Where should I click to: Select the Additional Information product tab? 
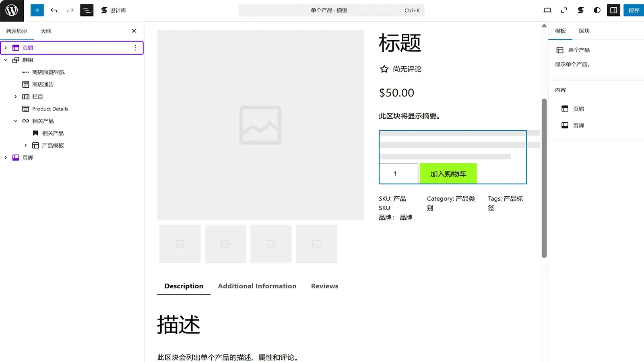(x=257, y=286)
